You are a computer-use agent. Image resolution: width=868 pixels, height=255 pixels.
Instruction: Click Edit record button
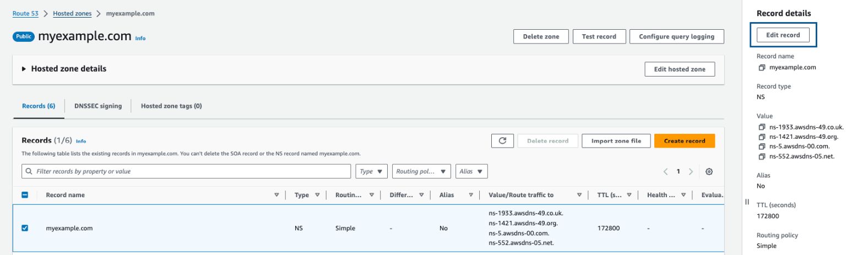[783, 35]
